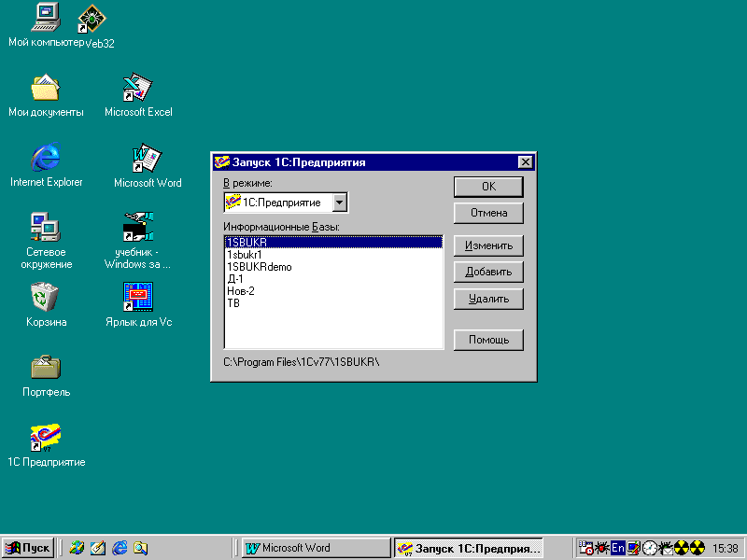The width and height of the screenshot is (747, 560).
Task: Click the Отмена cancel button
Action: [488, 213]
